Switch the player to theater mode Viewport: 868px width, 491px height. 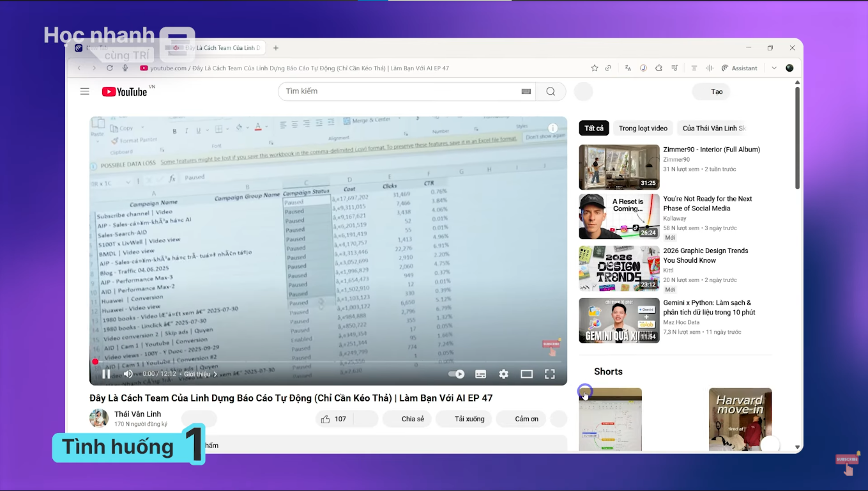(x=526, y=374)
